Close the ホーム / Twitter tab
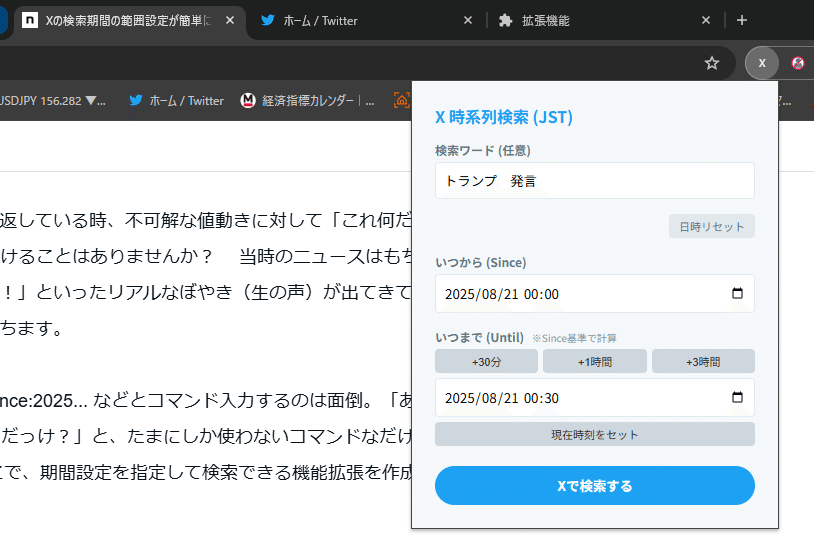 468,20
